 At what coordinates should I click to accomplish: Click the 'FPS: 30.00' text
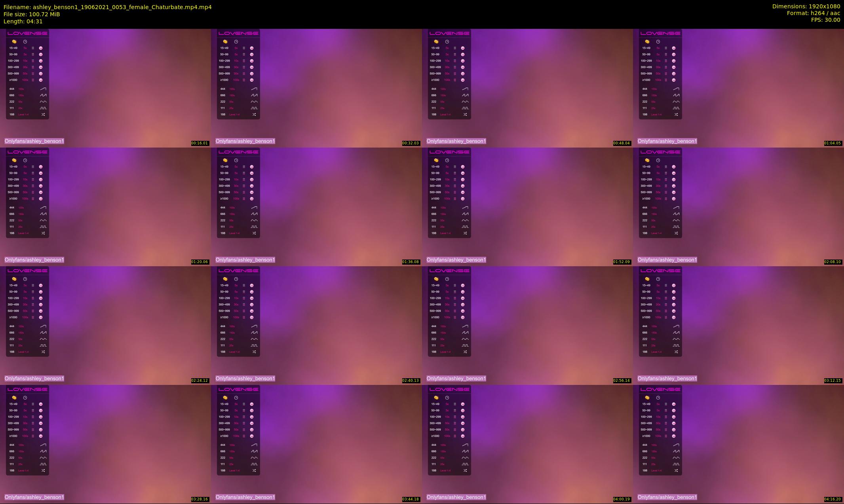pyautogui.click(x=825, y=20)
